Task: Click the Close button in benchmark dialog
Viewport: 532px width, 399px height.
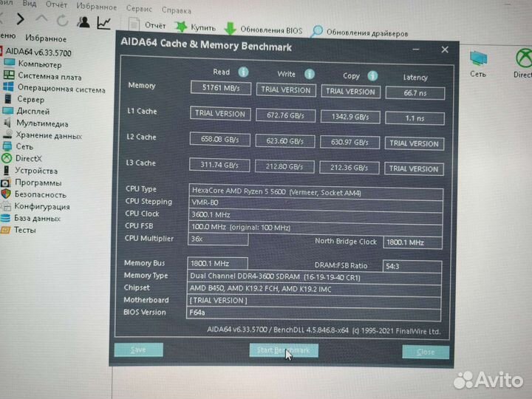Action: (x=426, y=352)
